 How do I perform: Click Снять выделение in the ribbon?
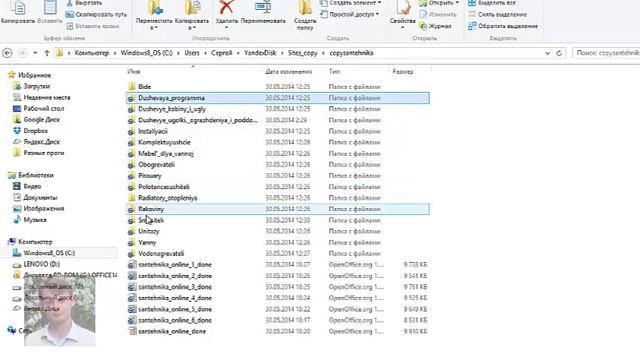tap(497, 14)
